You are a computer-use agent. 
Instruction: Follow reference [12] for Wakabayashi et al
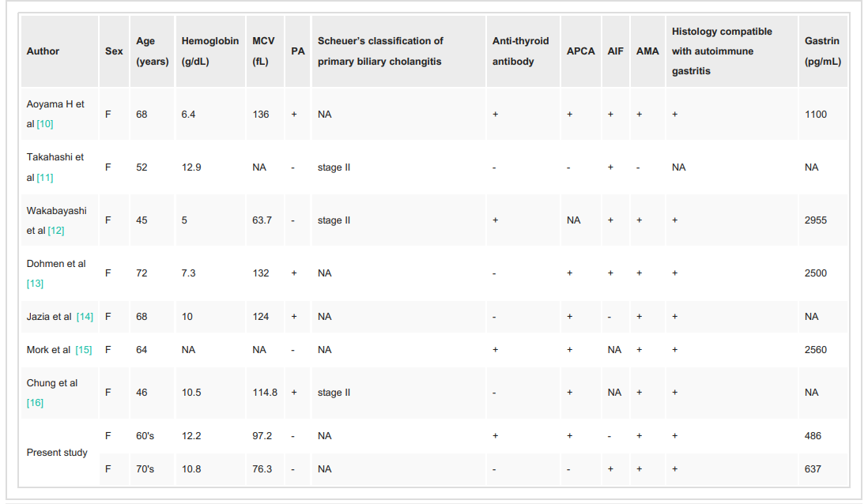tap(56, 231)
